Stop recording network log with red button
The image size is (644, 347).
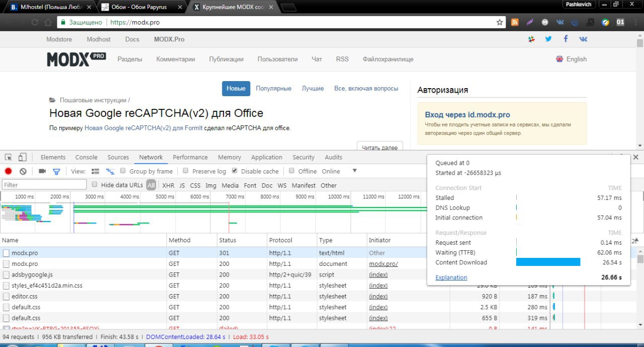(x=8, y=171)
